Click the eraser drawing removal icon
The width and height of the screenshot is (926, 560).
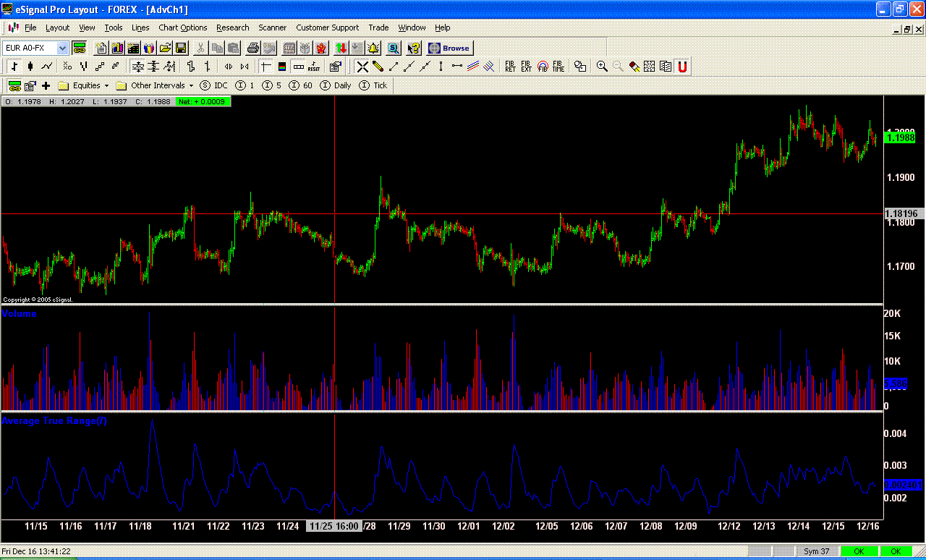coord(634,66)
